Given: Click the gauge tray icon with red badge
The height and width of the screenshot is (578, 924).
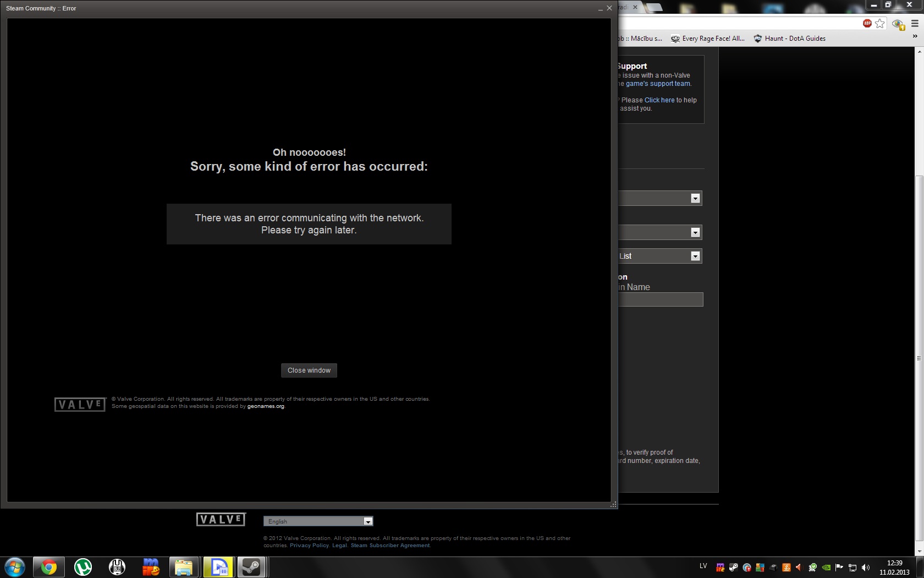Looking at the screenshot, I should point(746,568).
